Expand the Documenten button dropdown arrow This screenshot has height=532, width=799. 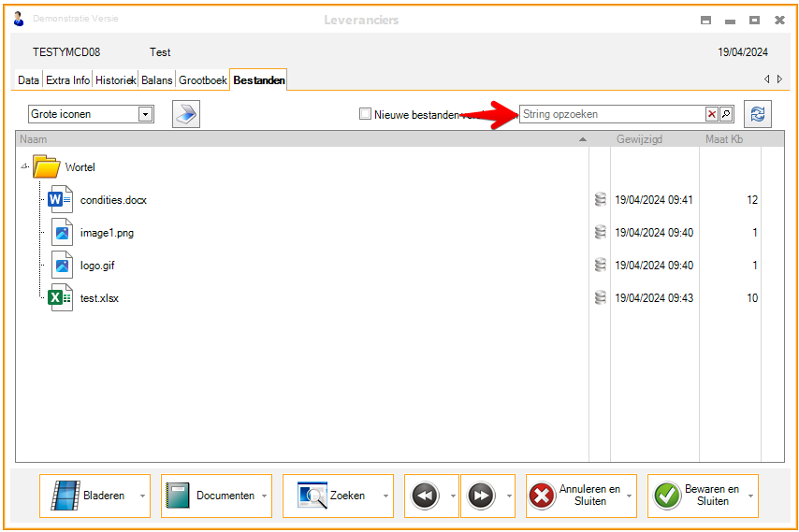(264, 496)
